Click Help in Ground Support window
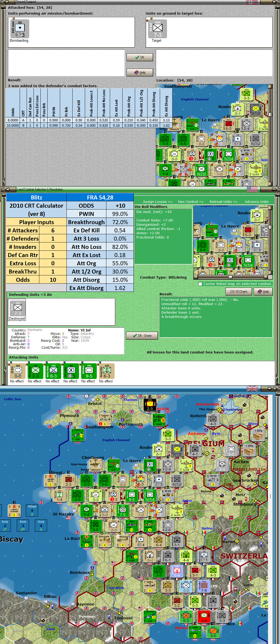Screen dimensions: 280x644 (140, 72)
